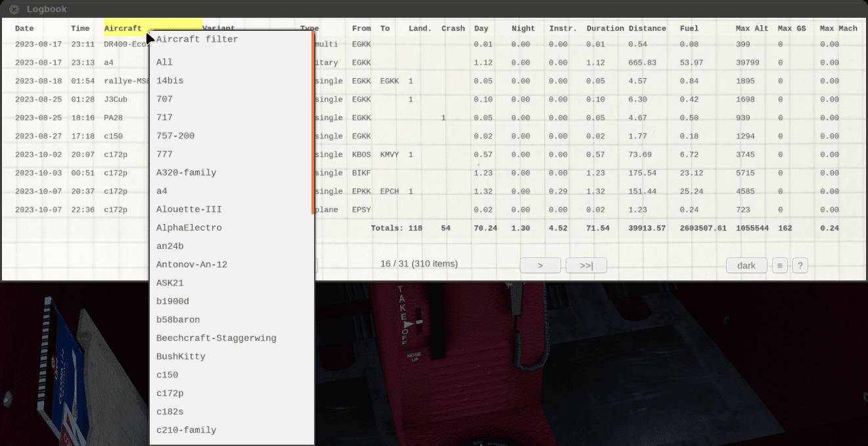Click the Aircraft filter title
This screenshot has height=446, width=868.
coord(197,39)
